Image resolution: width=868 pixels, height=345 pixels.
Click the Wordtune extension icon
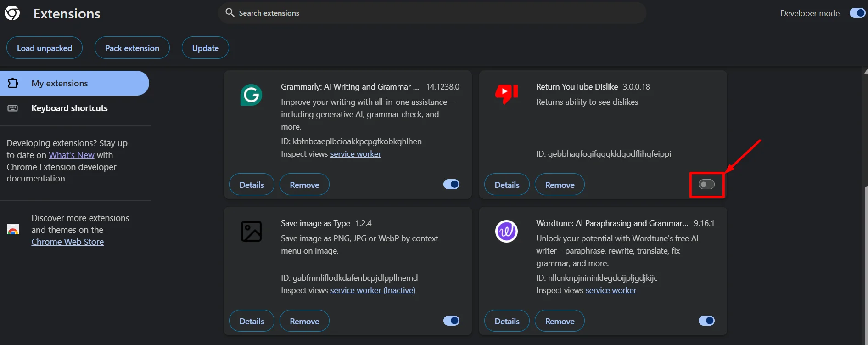(x=506, y=231)
